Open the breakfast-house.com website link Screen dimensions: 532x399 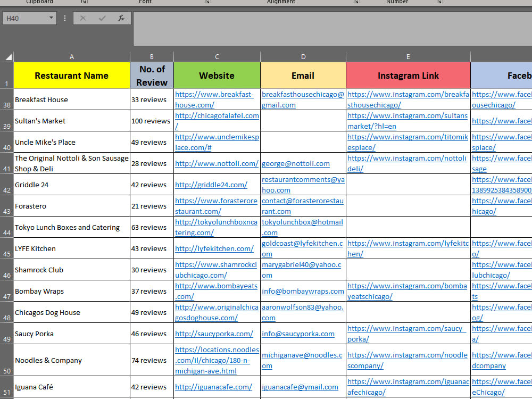[214, 99]
